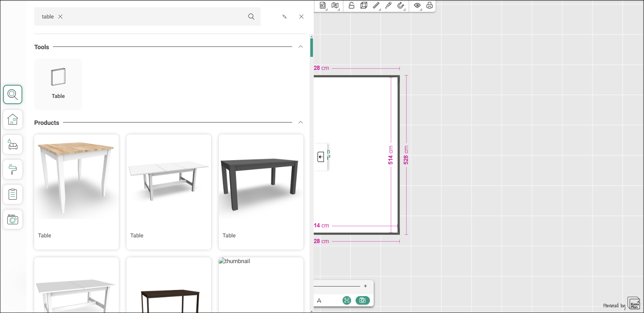Click inside the search input field
This screenshot has height=313, width=644.
point(147,17)
